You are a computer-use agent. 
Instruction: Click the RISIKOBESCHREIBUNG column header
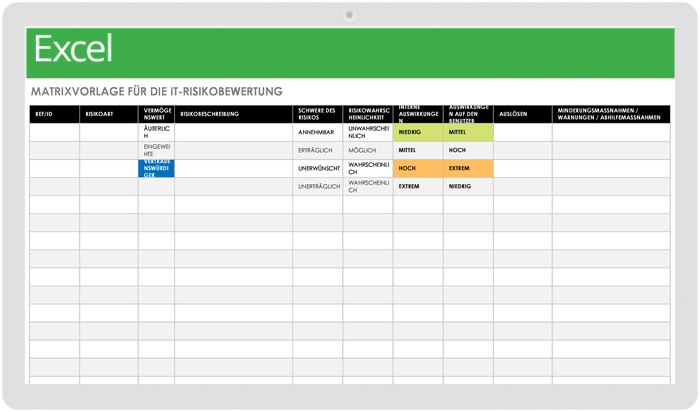click(x=233, y=114)
